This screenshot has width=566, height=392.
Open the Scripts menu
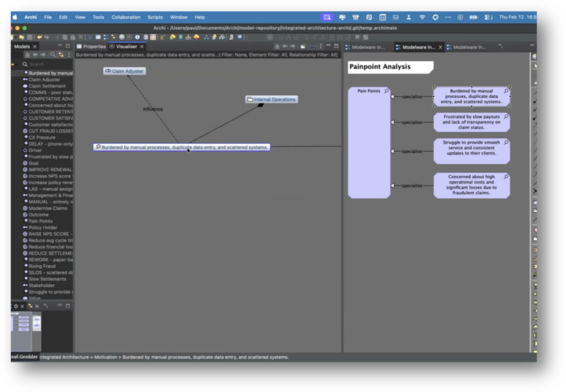155,18
